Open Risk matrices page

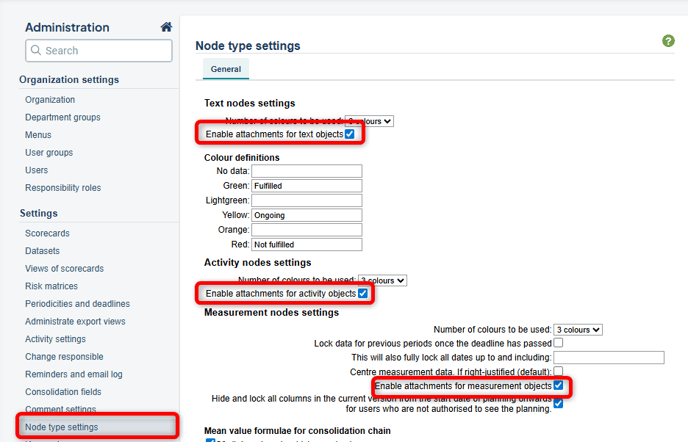54,285
